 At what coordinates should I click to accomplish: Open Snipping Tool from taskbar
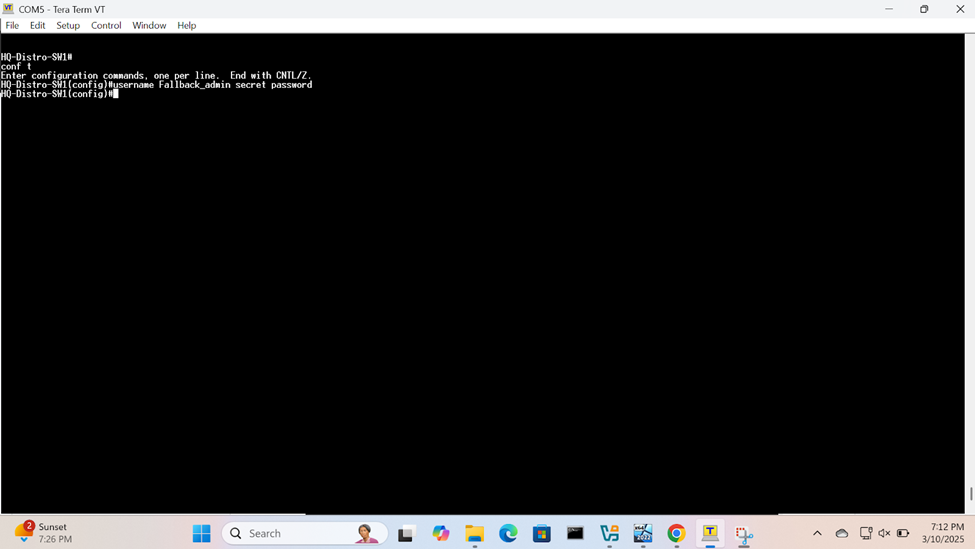(744, 533)
